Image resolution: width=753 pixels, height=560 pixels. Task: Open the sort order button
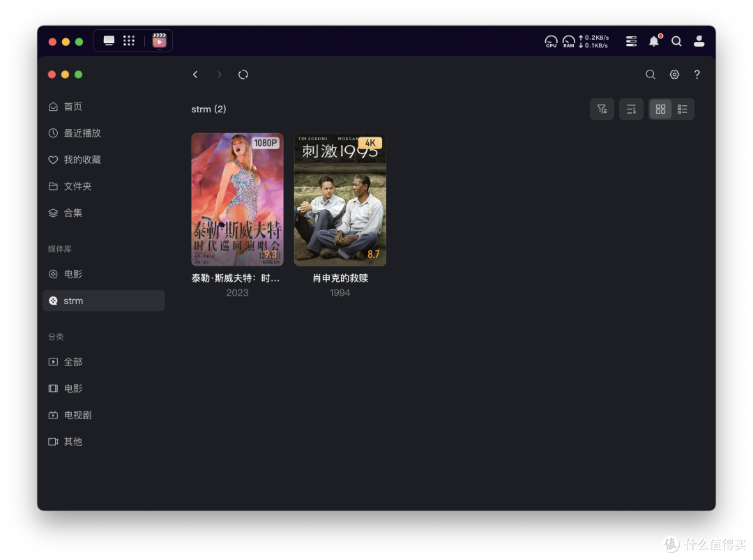pos(631,109)
